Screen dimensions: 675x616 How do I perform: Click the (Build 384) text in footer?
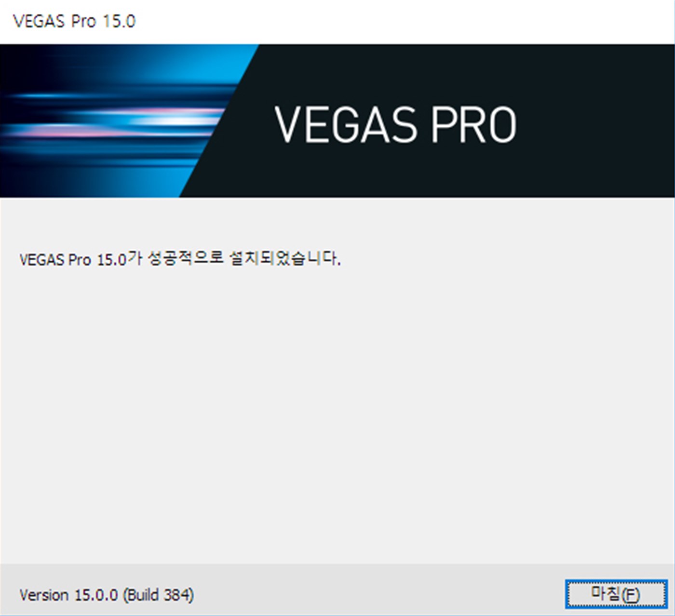pyautogui.click(x=159, y=595)
